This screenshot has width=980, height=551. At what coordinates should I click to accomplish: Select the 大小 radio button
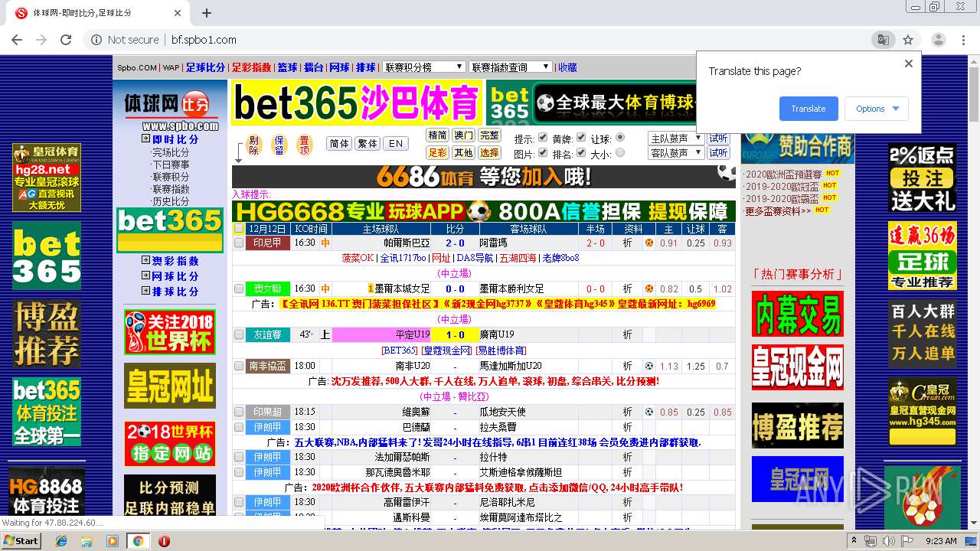(x=620, y=153)
